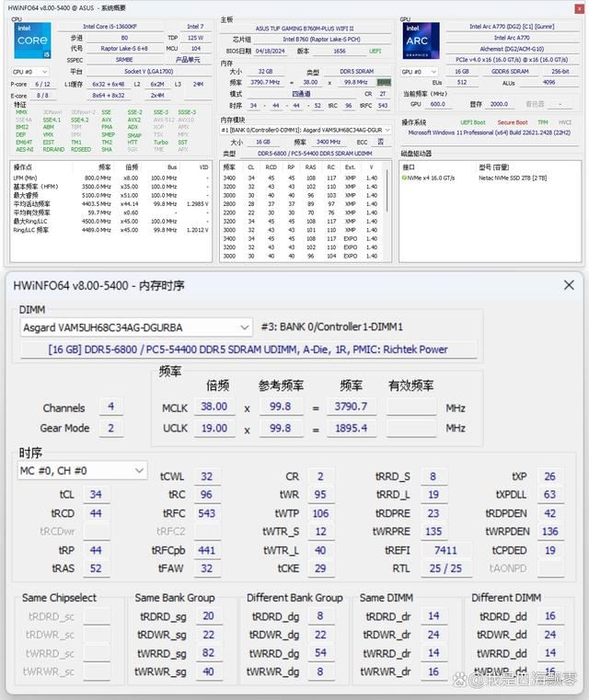
Task: Click the Intel ARC graphics logo
Action: click(x=422, y=40)
